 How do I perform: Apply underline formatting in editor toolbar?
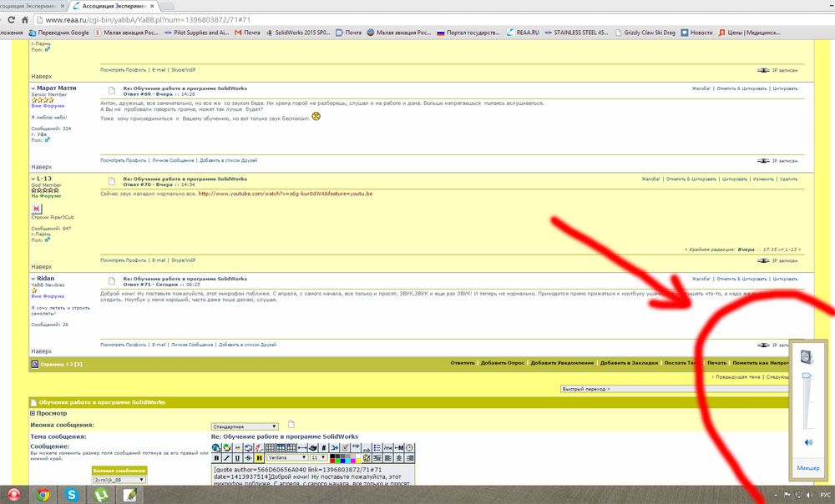pyautogui.click(x=237, y=458)
